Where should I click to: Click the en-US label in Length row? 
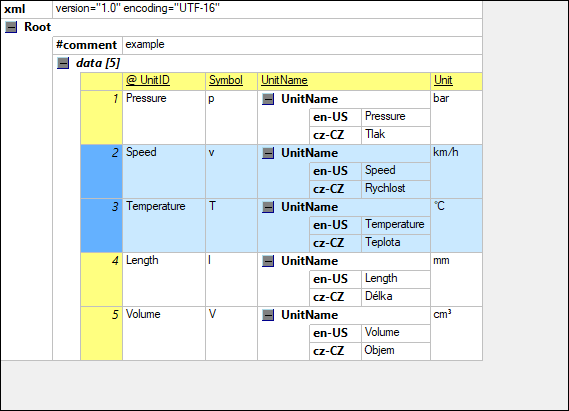coord(335,279)
